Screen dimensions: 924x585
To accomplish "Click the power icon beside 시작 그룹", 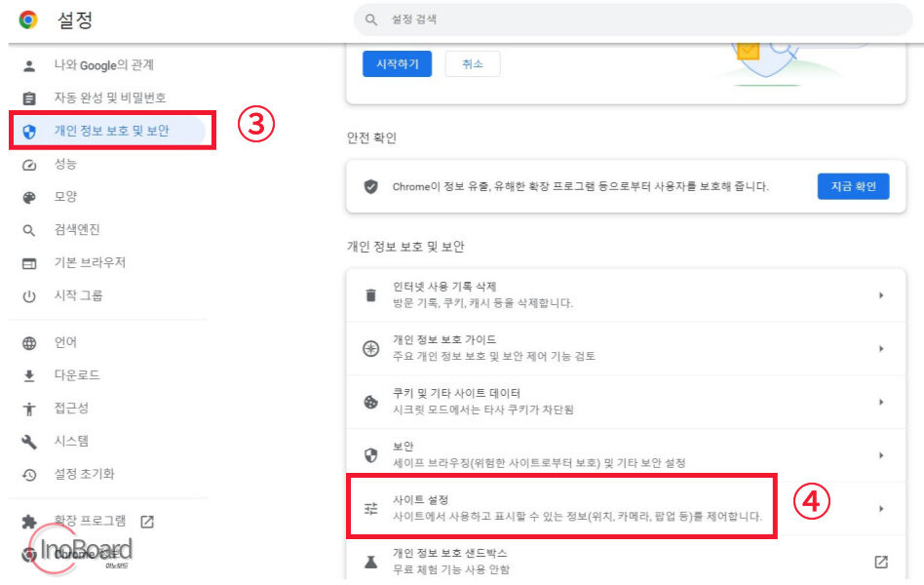I will (x=29, y=296).
